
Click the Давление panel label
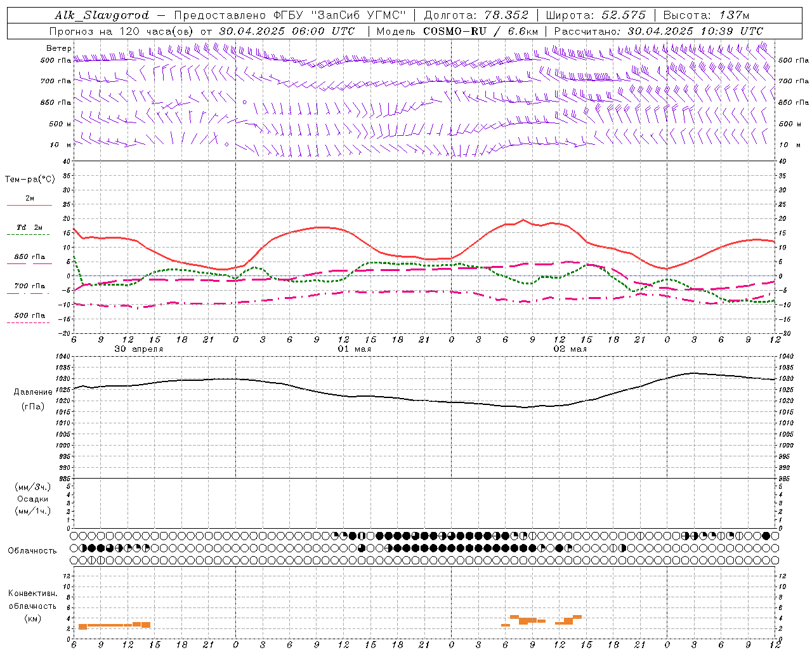click(x=33, y=392)
